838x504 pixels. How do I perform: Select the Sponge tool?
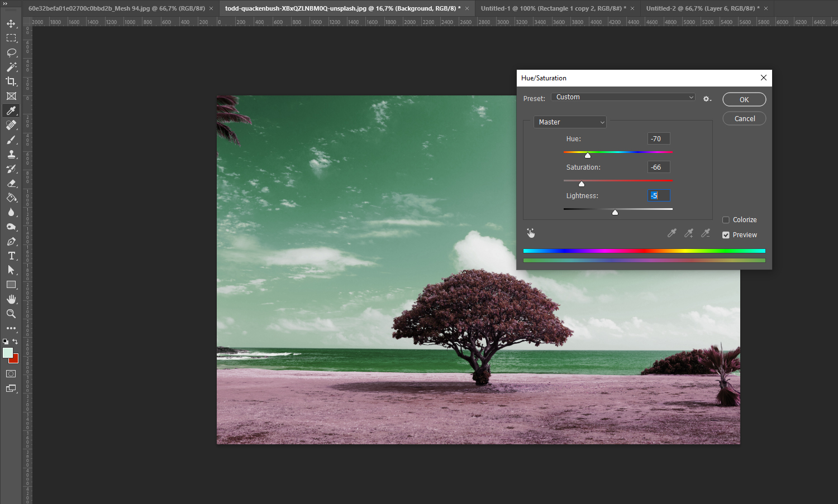[x=11, y=227]
